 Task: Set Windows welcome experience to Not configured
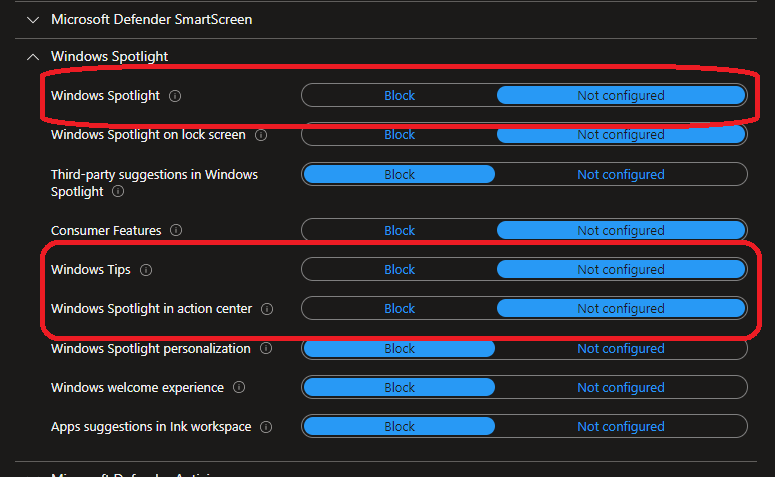coord(620,388)
